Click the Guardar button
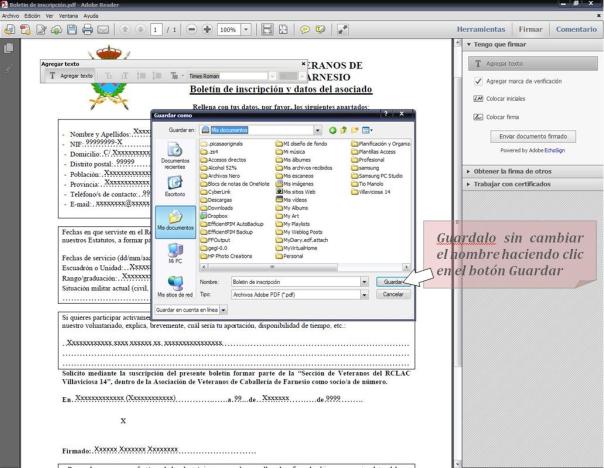 [393, 283]
